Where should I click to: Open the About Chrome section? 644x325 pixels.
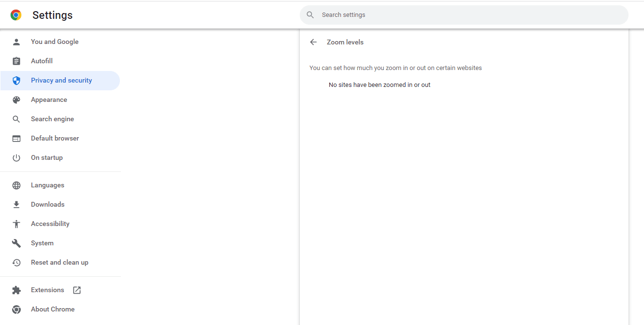[53, 309]
